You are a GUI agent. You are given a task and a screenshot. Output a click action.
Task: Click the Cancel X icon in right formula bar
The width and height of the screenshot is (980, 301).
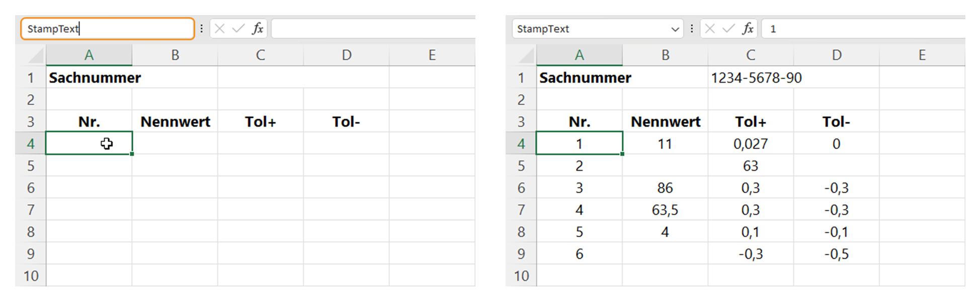pyautogui.click(x=710, y=29)
